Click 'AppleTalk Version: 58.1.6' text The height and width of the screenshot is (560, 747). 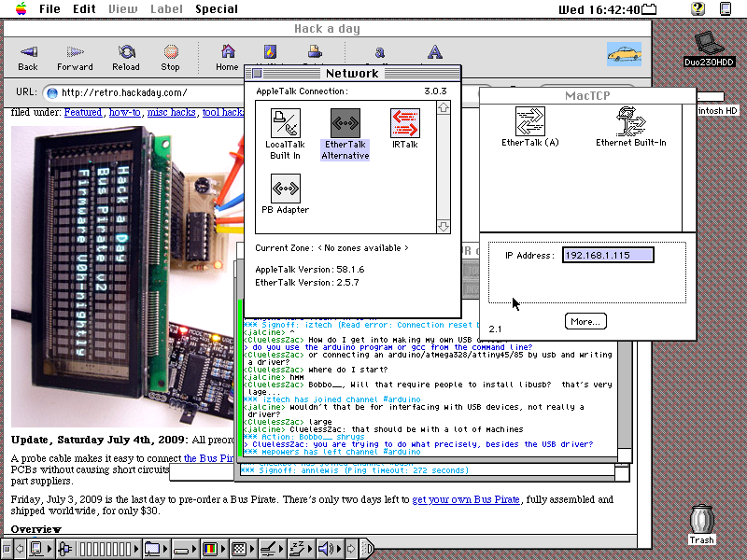[x=310, y=270]
